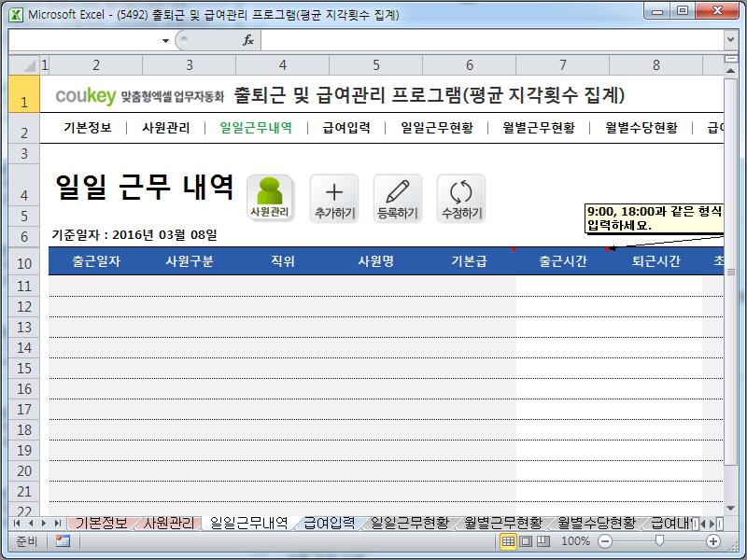The height and width of the screenshot is (560, 747).
Task: Click the 사원관리 navigation link
Action: click(166, 128)
